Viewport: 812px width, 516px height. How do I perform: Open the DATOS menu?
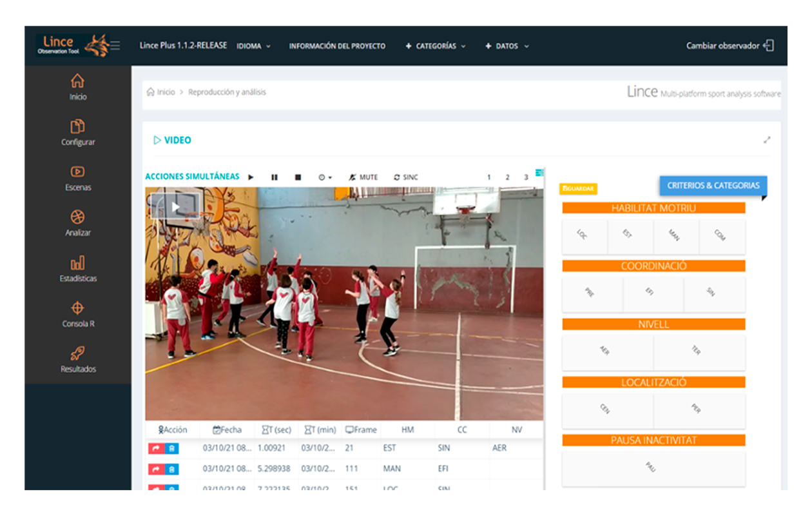tap(507, 46)
